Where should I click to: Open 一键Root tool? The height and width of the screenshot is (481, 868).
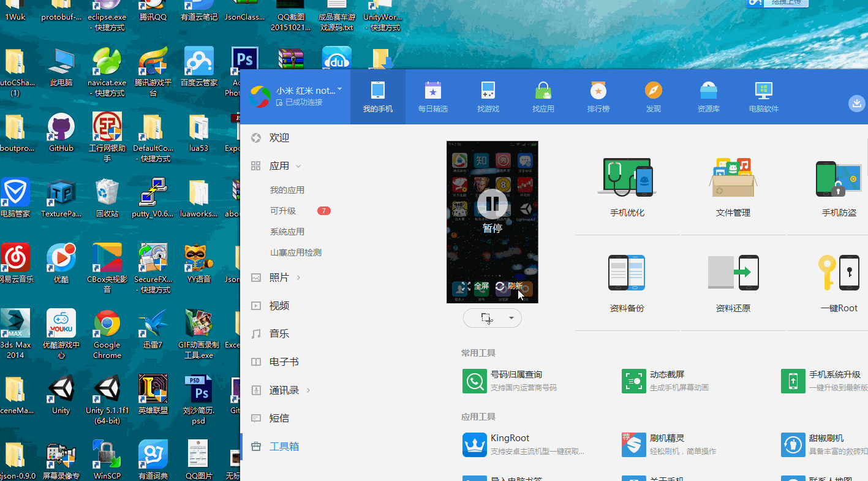pyautogui.click(x=839, y=283)
